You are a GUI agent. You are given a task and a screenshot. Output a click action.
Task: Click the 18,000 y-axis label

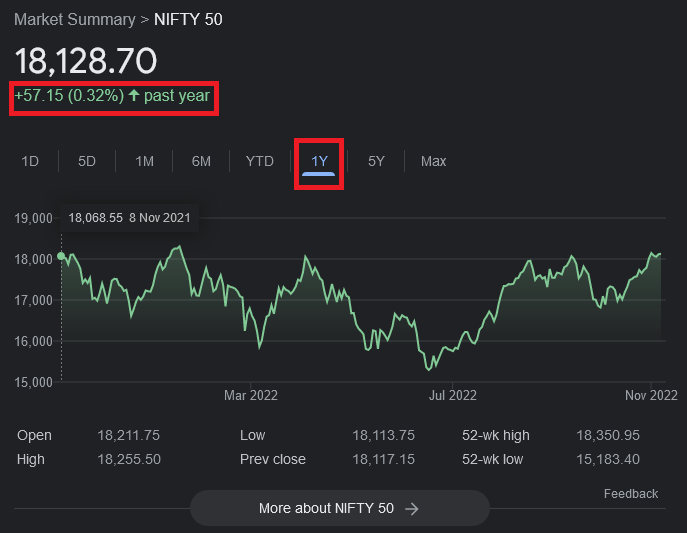33,259
